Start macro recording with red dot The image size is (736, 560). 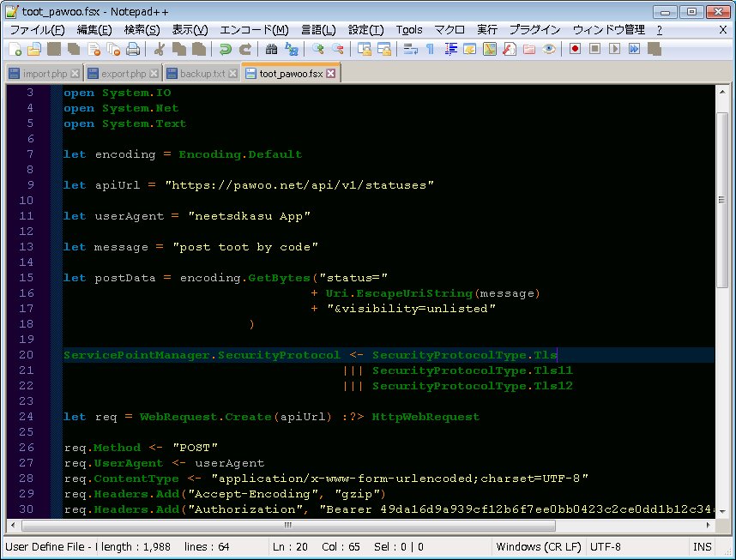point(575,49)
